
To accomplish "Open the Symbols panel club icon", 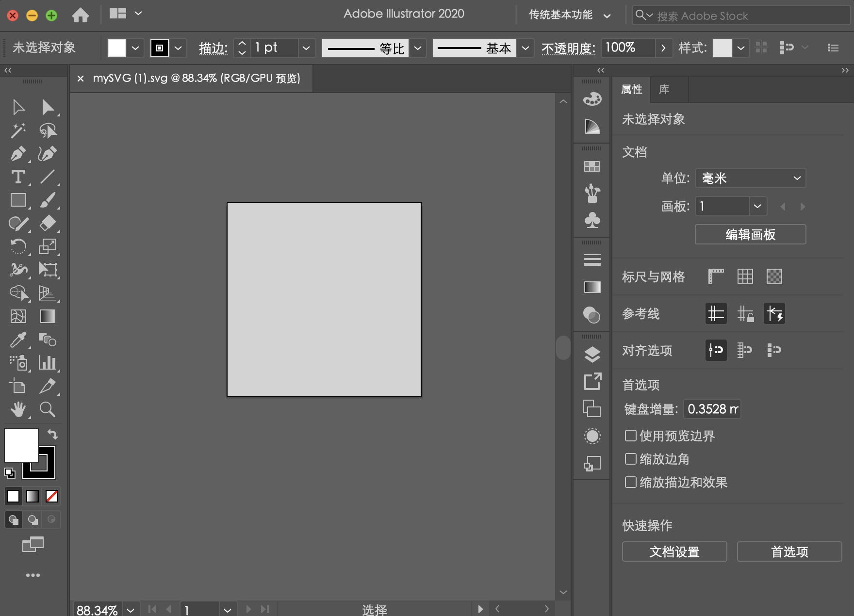I will click(x=592, y=220).
